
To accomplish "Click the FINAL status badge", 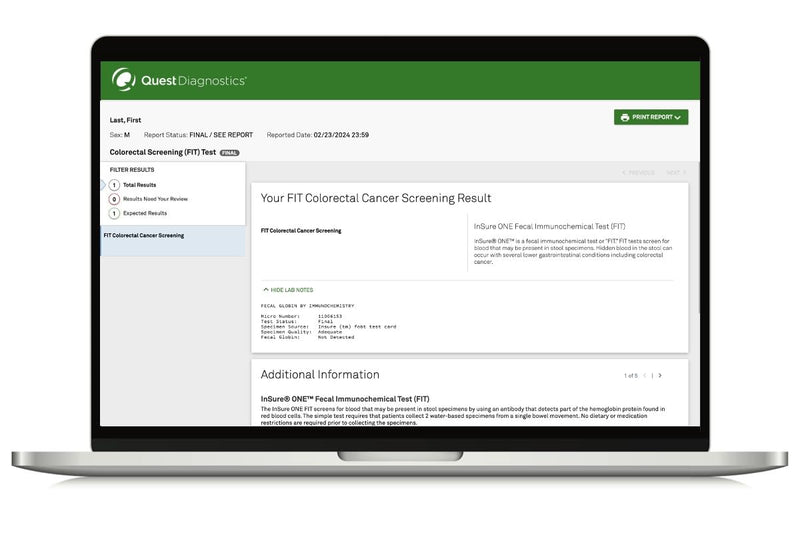I will pyautogui.click(x=229, y=153).
